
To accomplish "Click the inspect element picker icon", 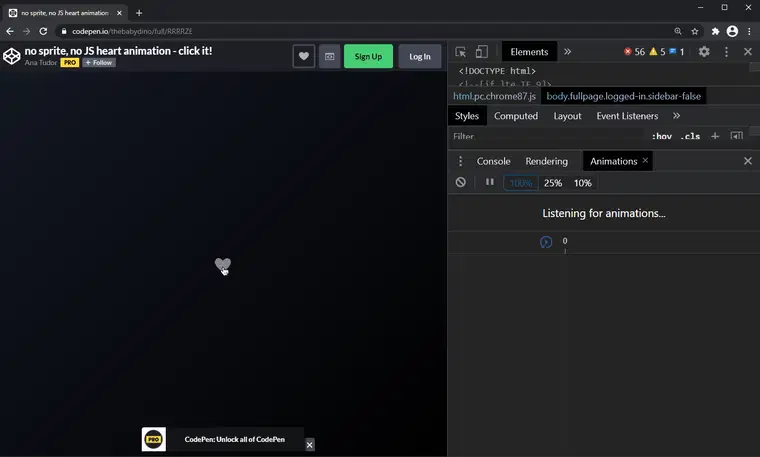I will [x=461, y=52].
